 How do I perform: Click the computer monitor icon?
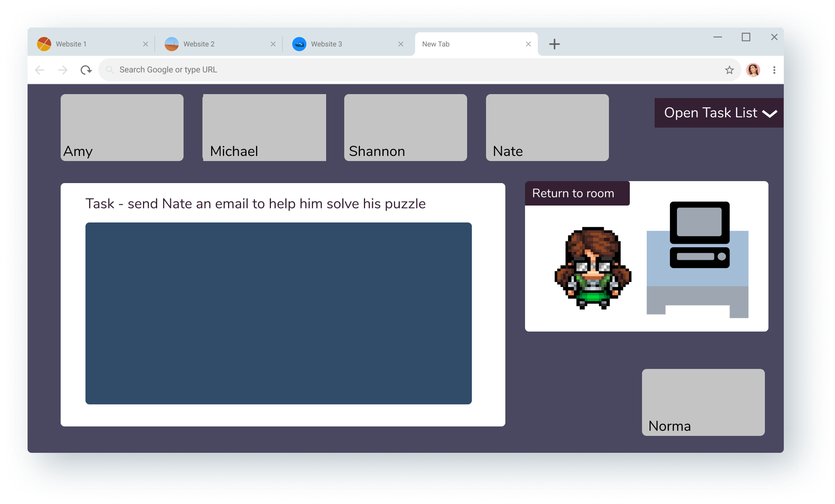[x=700, y=235]
